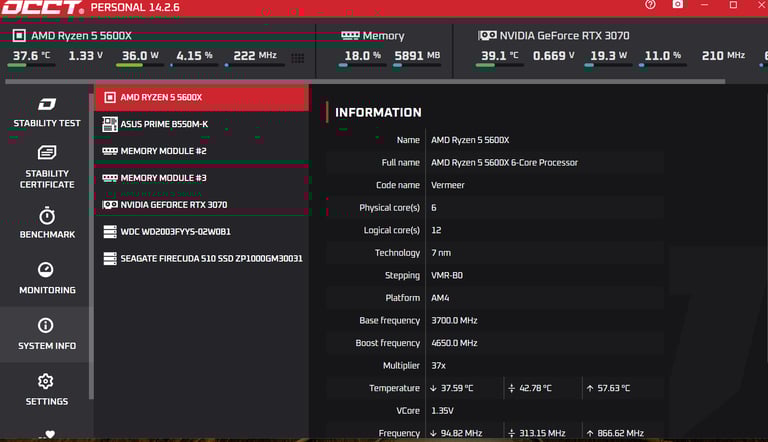Image resolution: width=768 pixels, height=442 pixels.
Task: Click the GPU icon beside NVIDIA GeForce header
Action: [487, 35]
